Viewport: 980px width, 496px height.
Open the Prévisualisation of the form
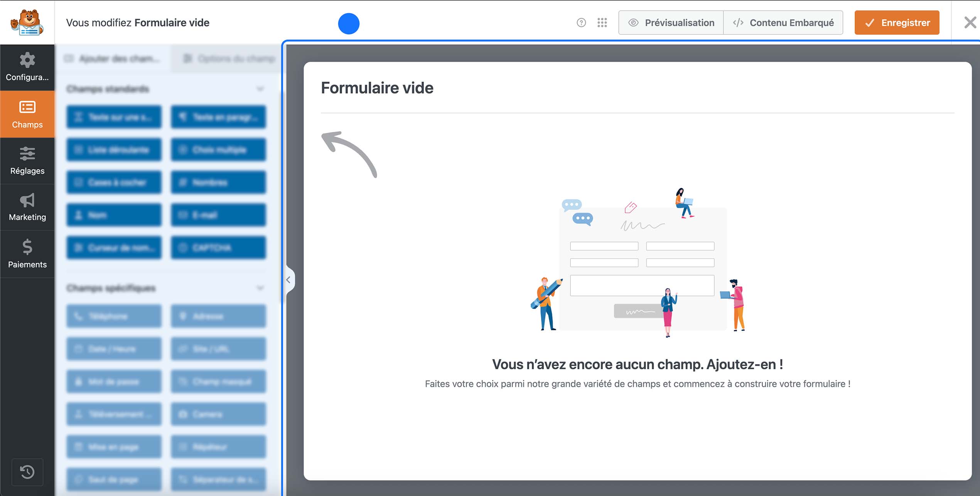click(x=671, y=22)
